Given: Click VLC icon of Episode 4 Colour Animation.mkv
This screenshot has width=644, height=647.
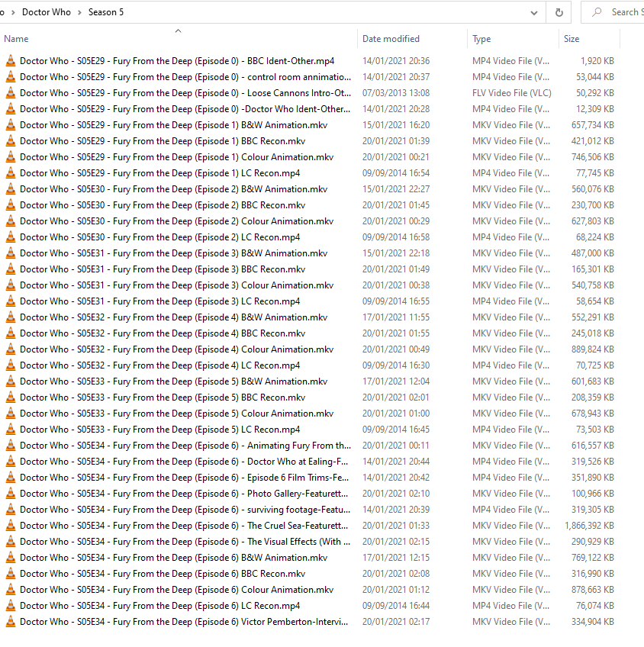Looking at the screenshot, I should click(x=11, y=349).
